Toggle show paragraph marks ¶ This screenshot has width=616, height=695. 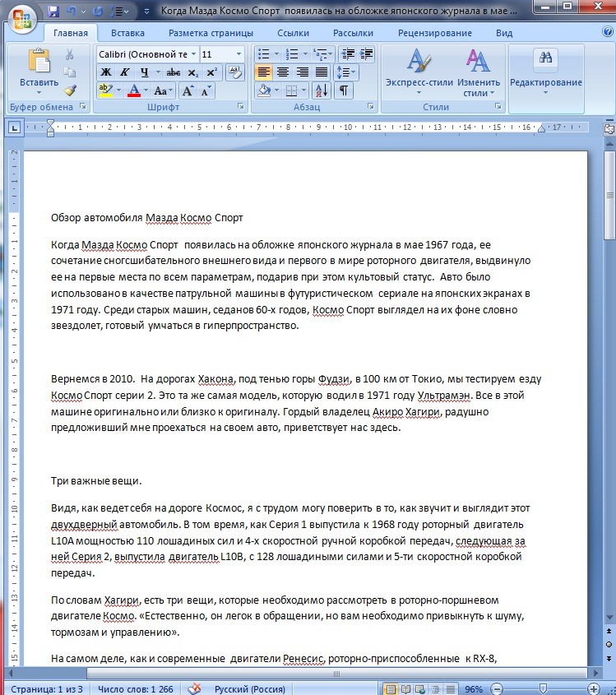coord(344,90)
